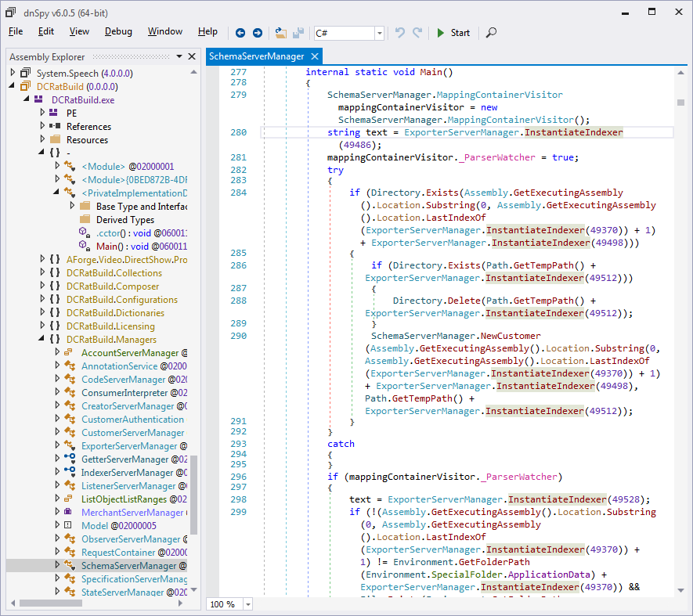Close the Assembly Explorer panel
Image resolution: width=693 pixels, height=616 pixels.
pyautogui.click(x=192, y=56)
